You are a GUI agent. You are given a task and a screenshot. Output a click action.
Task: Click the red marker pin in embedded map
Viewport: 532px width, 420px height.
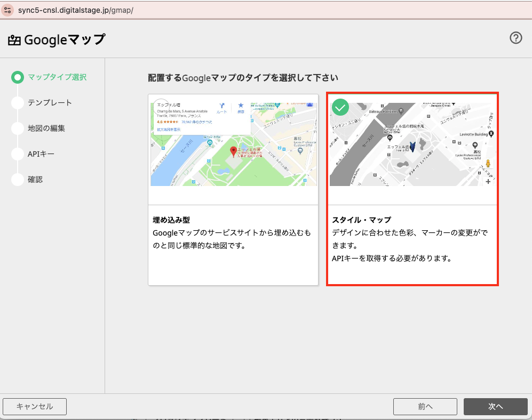233,151
